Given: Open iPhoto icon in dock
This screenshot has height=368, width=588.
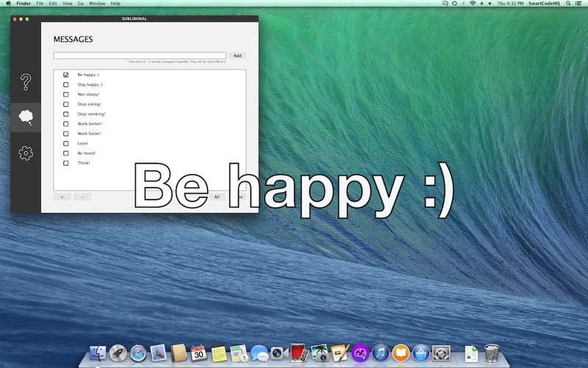Looking at the screenshot, I should tap(320, 353).
